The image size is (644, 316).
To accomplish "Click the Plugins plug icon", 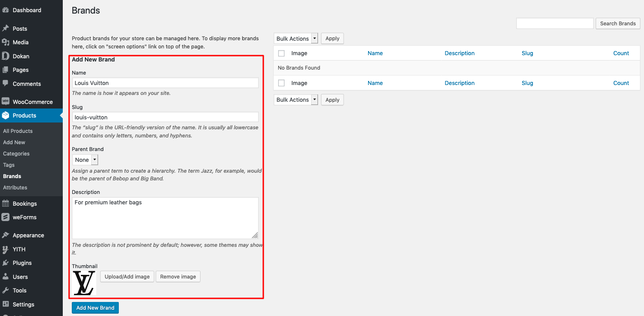I will 5,263.
